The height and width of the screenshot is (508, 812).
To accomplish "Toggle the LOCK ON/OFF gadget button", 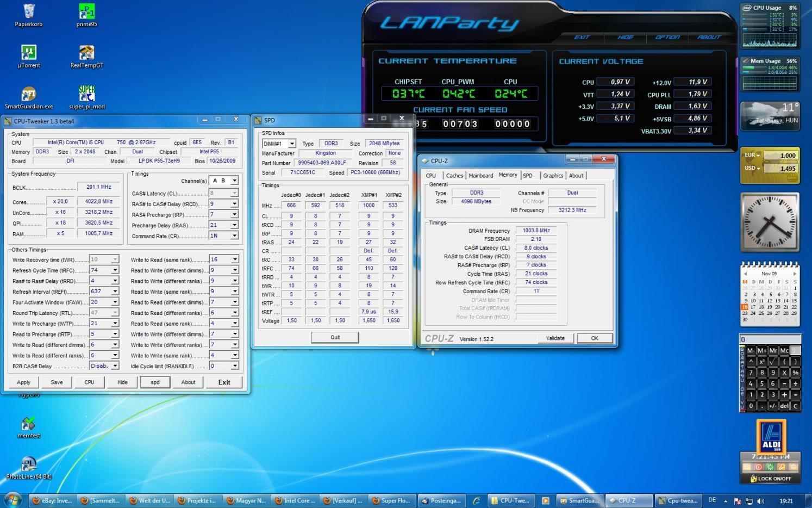I will click(x=771, y=479).
